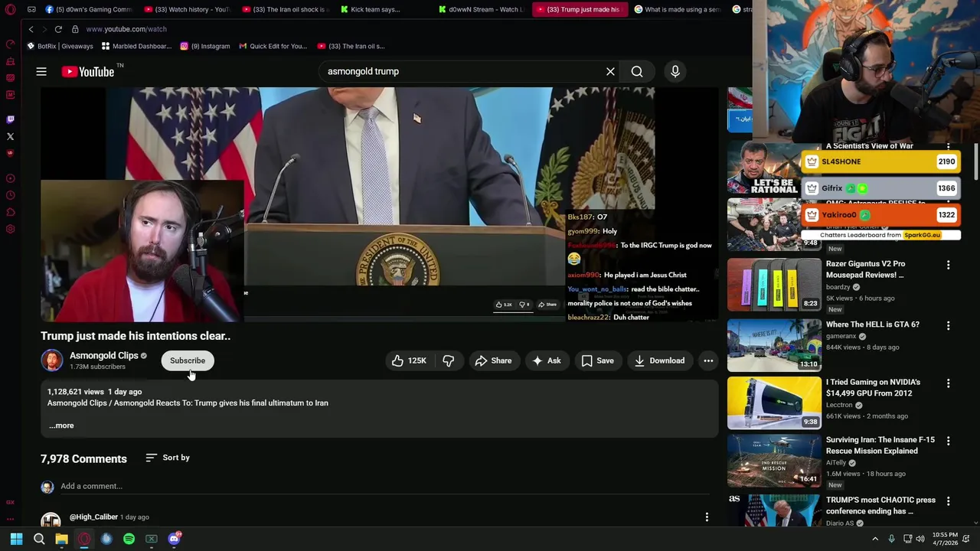This screenshot has height=551, width=980.
Task: Open Surviving Iran F-15 Rescue thumbnail
Action: click(x=773, y=461)
